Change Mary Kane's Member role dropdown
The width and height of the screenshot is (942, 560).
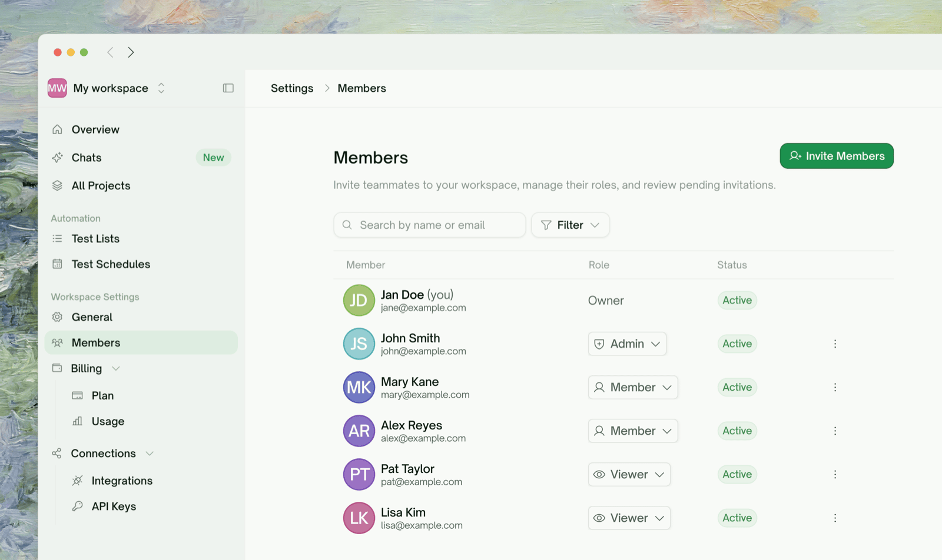[x=633, y=387]
